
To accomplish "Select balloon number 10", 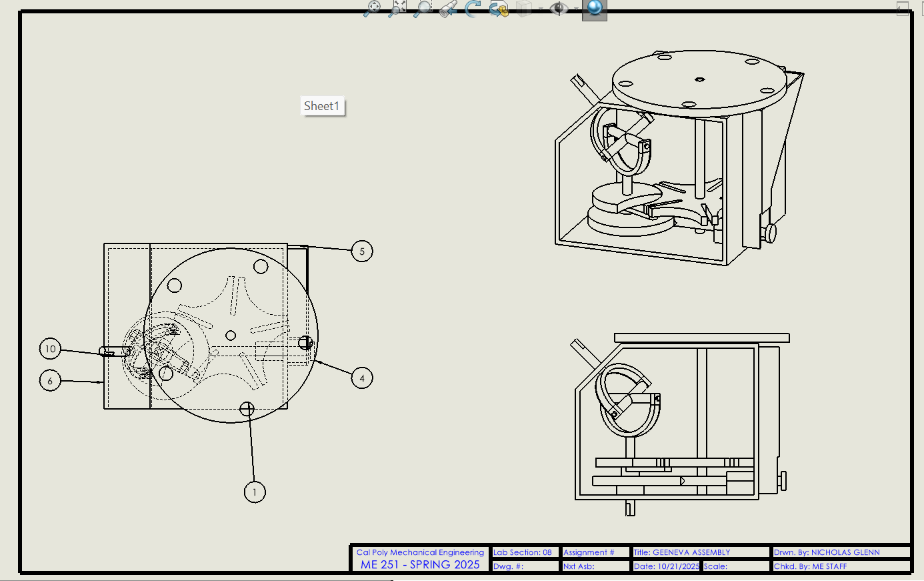I will pos(50,349).
